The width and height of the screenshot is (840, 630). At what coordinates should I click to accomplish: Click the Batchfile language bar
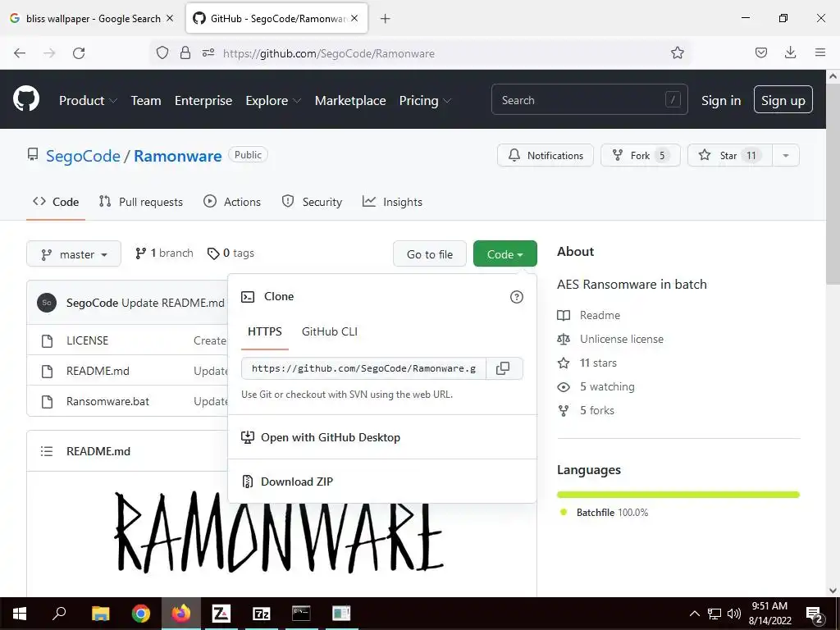point(678,495)
